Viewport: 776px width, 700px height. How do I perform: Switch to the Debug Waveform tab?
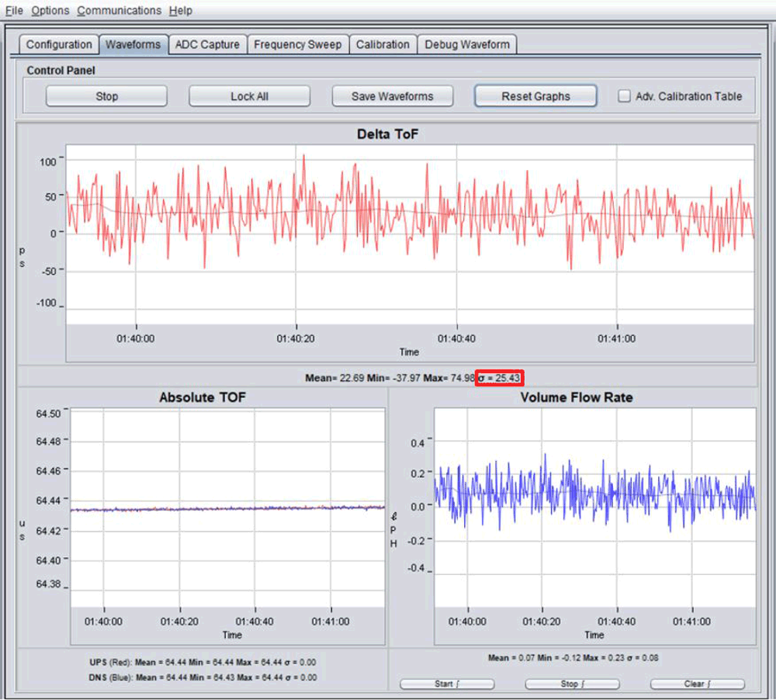point(467,44)
